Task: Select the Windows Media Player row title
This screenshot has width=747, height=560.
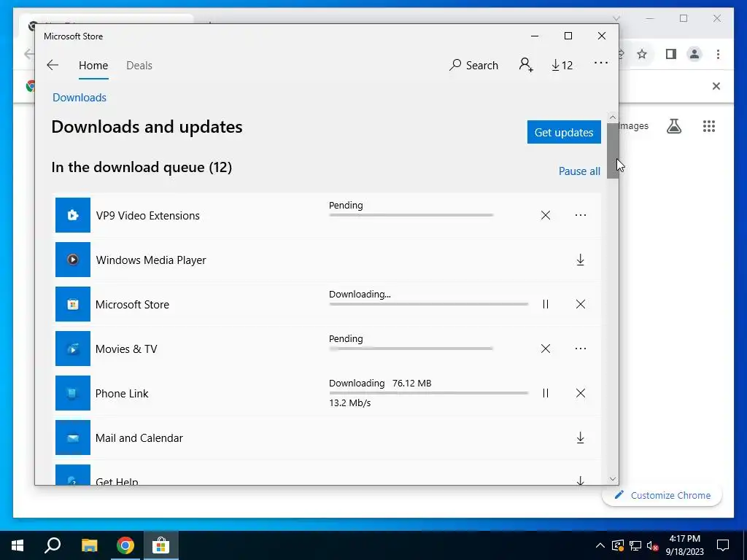Action: [x=151, y=260]
